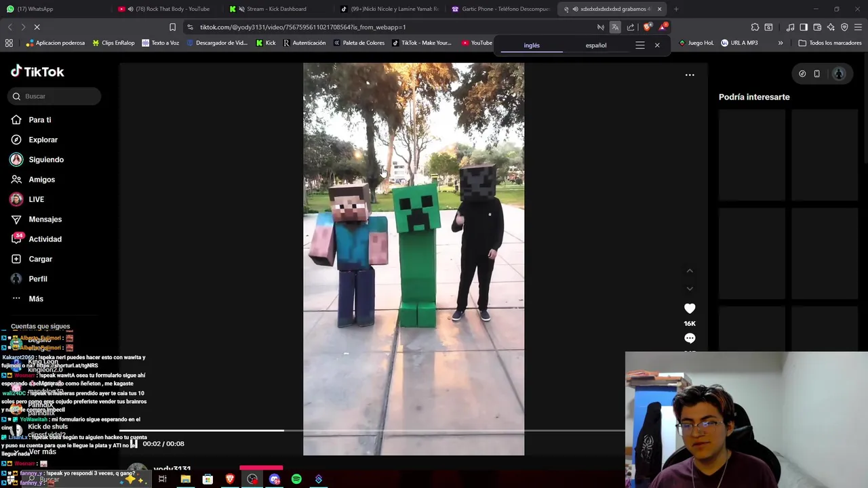Open TikTok profile avatar top right
The width and height of the screenshot is (868, 488).
tap(839, 74)
